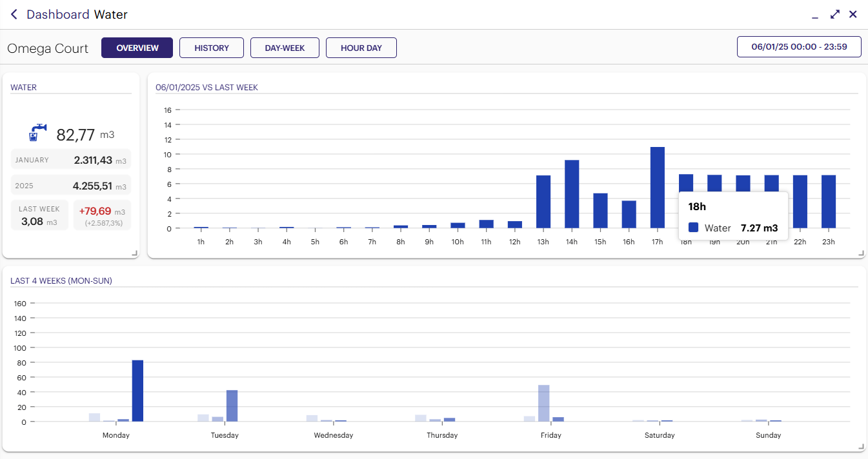Click resize handle of hourly chart panel
Image resolution: width=868 pixels, height=459 pixels.
point(861,253)
